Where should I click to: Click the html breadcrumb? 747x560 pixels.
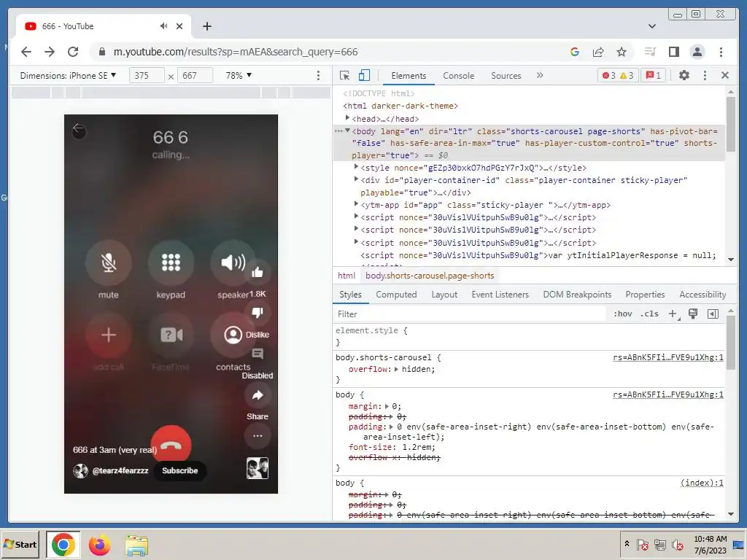(x=347, y=276)
